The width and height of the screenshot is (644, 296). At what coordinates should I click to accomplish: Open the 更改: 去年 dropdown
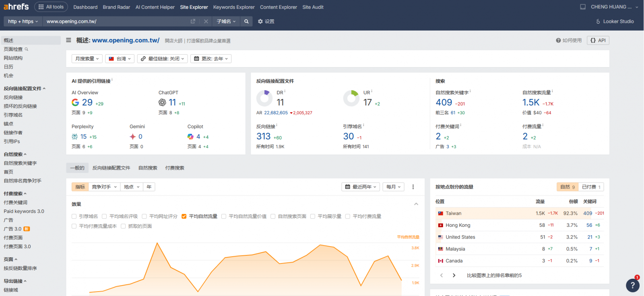(x=211, y=59)
